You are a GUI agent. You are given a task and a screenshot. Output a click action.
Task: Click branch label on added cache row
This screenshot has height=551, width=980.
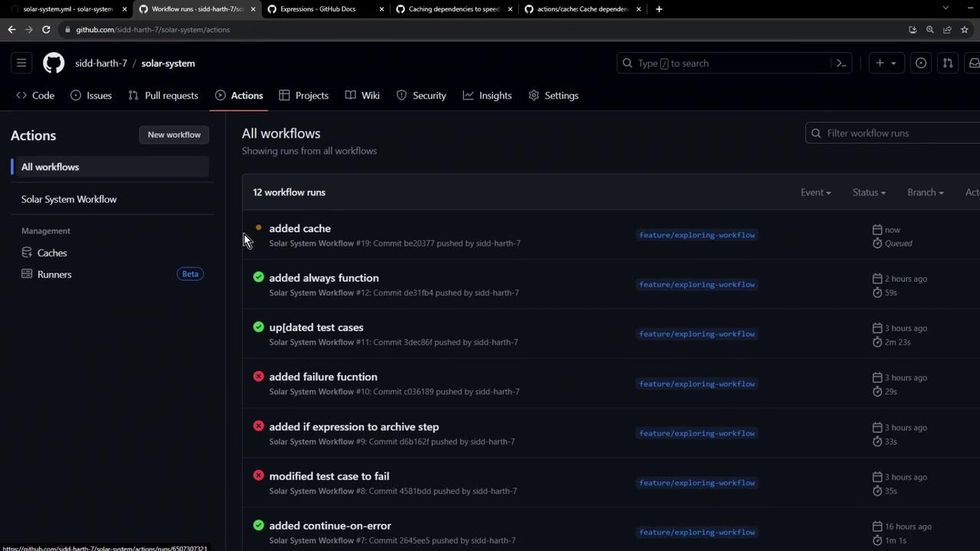coord(697,235)
